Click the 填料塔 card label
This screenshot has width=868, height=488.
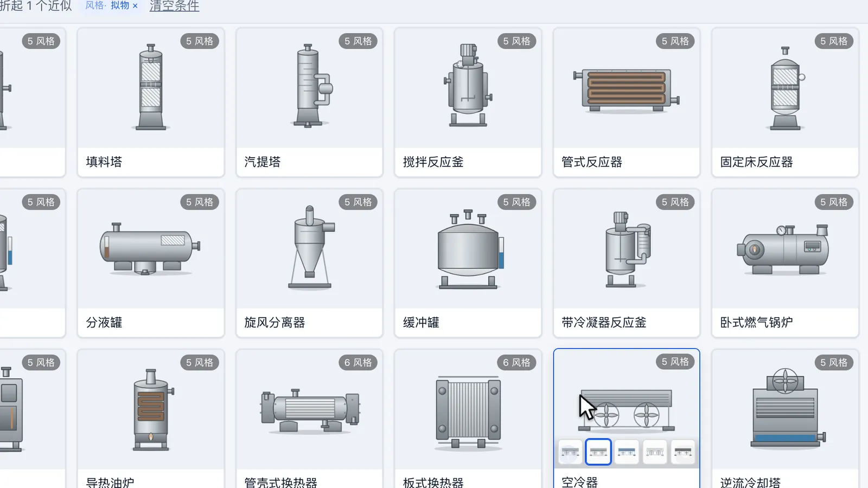pyautogui.click(x=104, y=162)
